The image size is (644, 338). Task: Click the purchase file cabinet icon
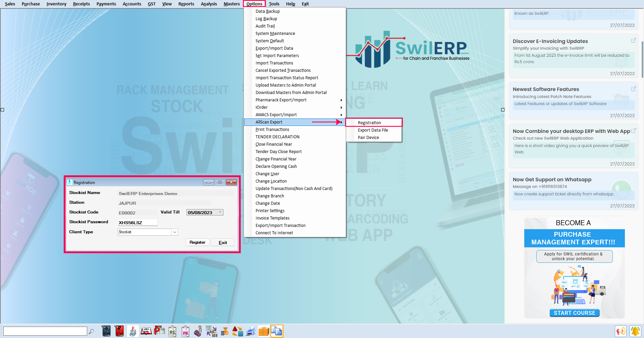tap(133, 331)
